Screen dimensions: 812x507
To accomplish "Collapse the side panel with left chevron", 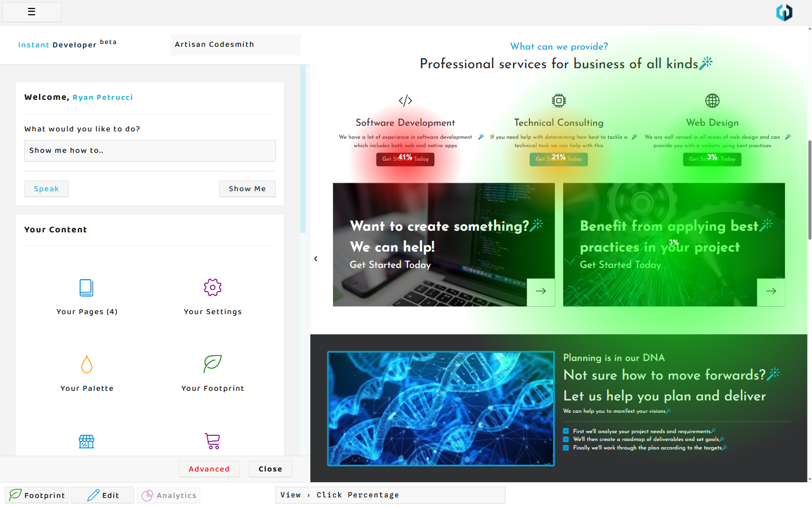I will [316, 259].
